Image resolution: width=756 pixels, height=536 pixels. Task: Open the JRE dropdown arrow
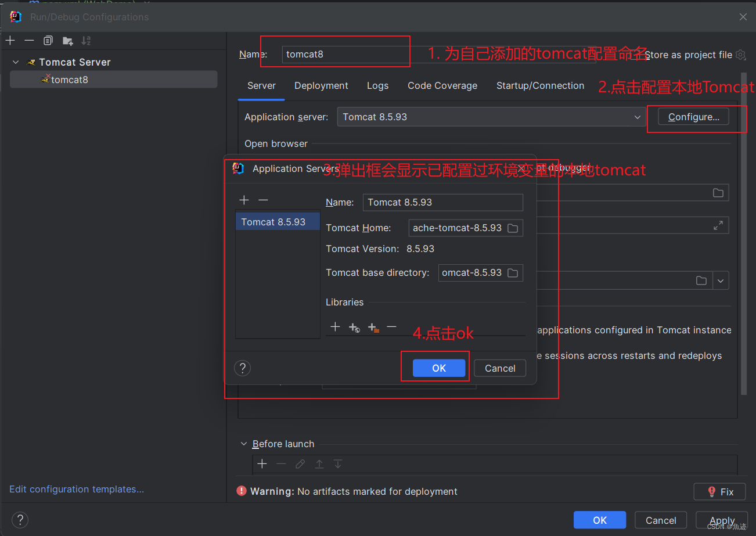coord(721,280)
